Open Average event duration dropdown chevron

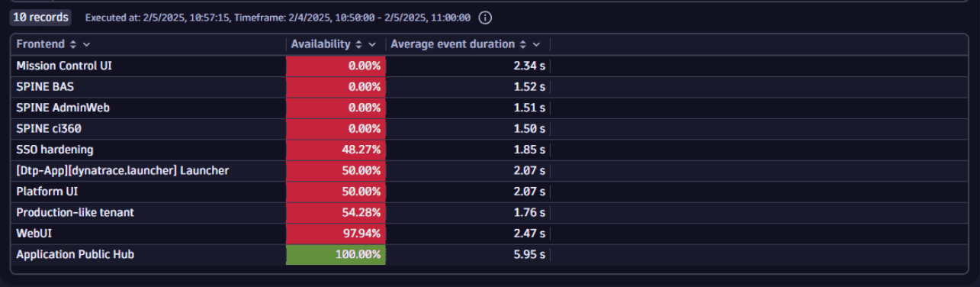click(x=536, y=44)
